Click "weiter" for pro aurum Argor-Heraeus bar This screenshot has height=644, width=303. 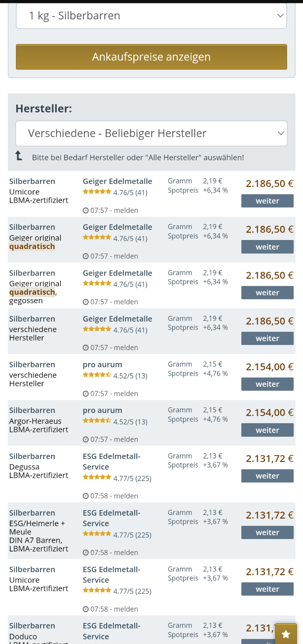click(x=267, y=430)
